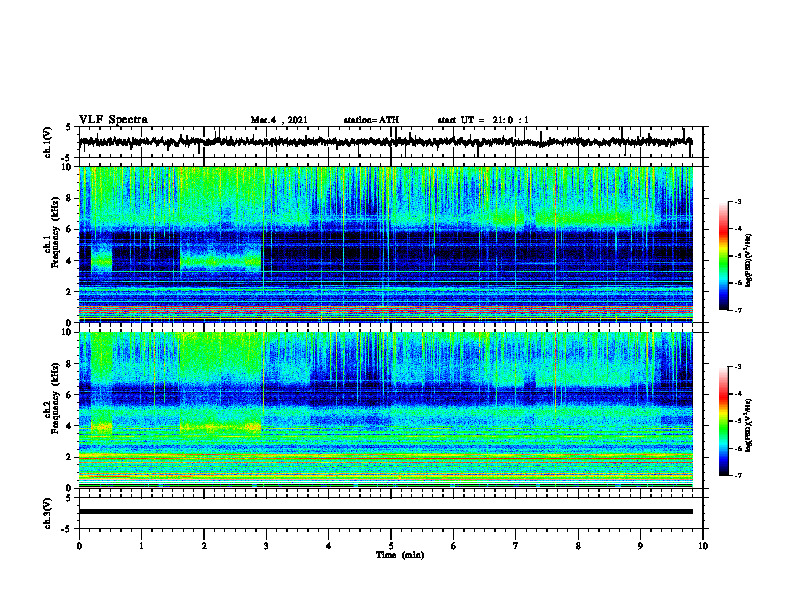Click time axis tick label "10"
This screenshot has width=792, height=612.
[703, 546]
